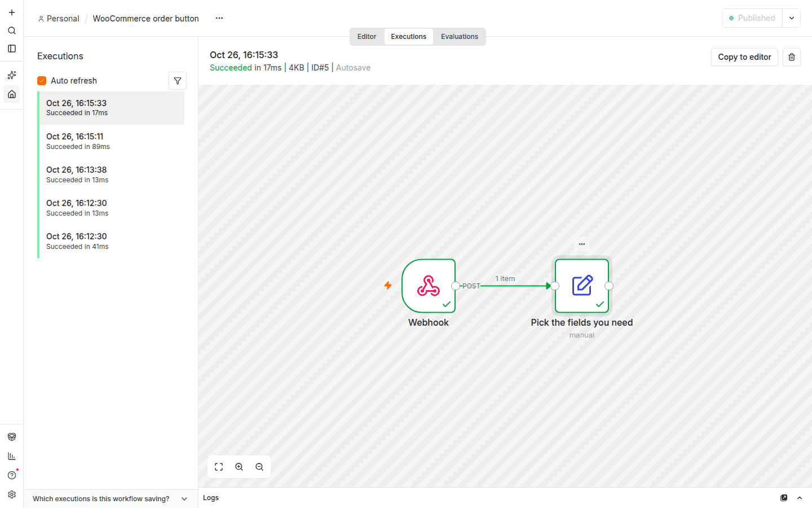Switch to the Editor tab
The width and height of the screenshot is (812, 508).
367,37
